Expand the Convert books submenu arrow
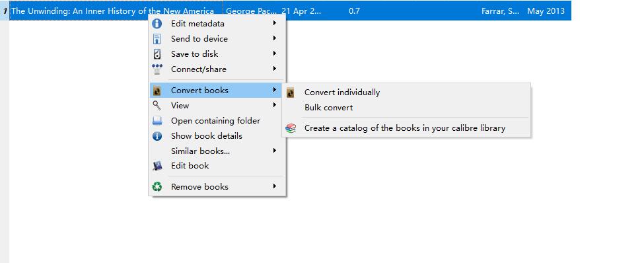 pos(274,90)
